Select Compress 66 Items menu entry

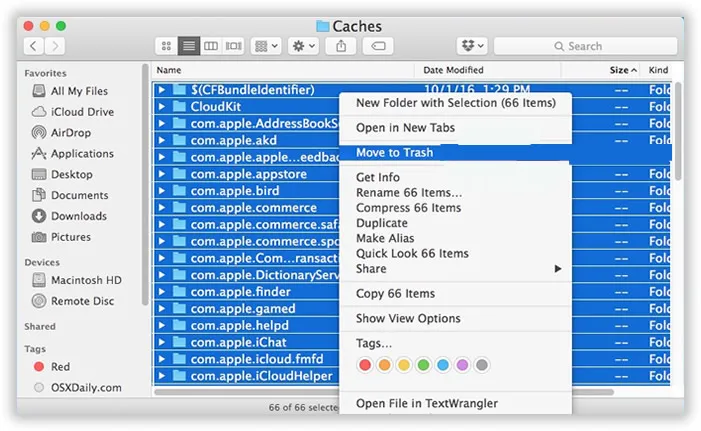(x=408, y=208)
